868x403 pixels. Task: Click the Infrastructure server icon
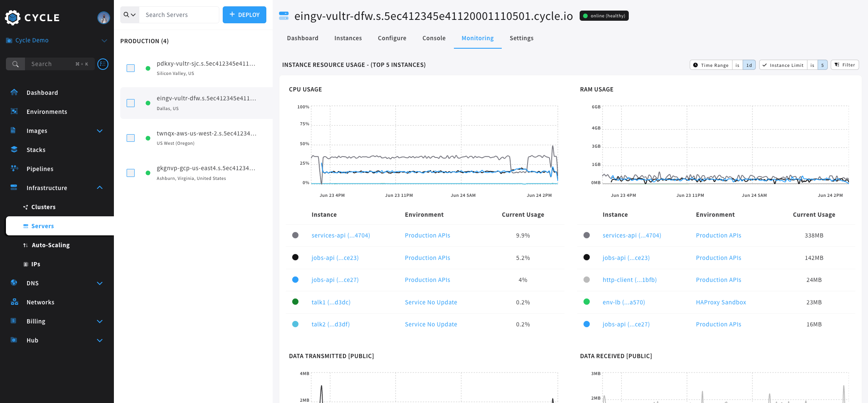coord(14,188)
